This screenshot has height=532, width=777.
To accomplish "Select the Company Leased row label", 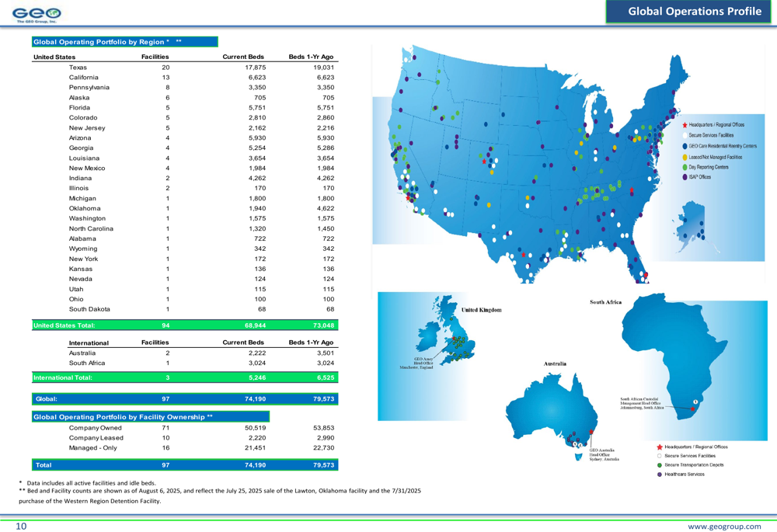I will (96, 438).
